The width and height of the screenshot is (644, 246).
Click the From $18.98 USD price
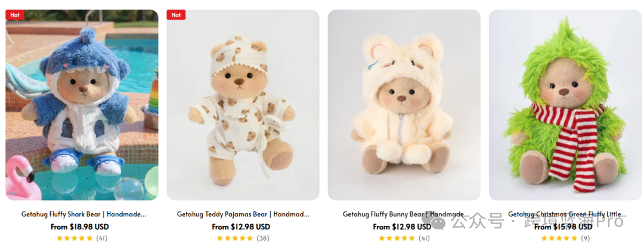(x=80, y=227)
